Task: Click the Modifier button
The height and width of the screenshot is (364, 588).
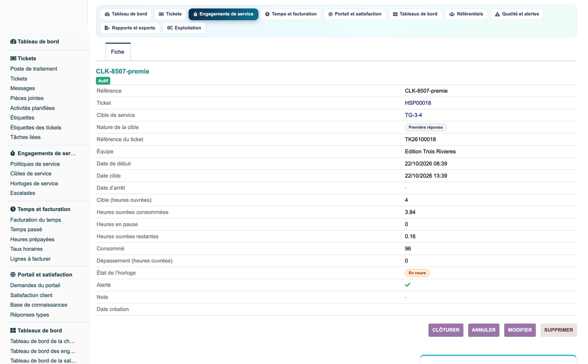Action: tap(520, 330)
